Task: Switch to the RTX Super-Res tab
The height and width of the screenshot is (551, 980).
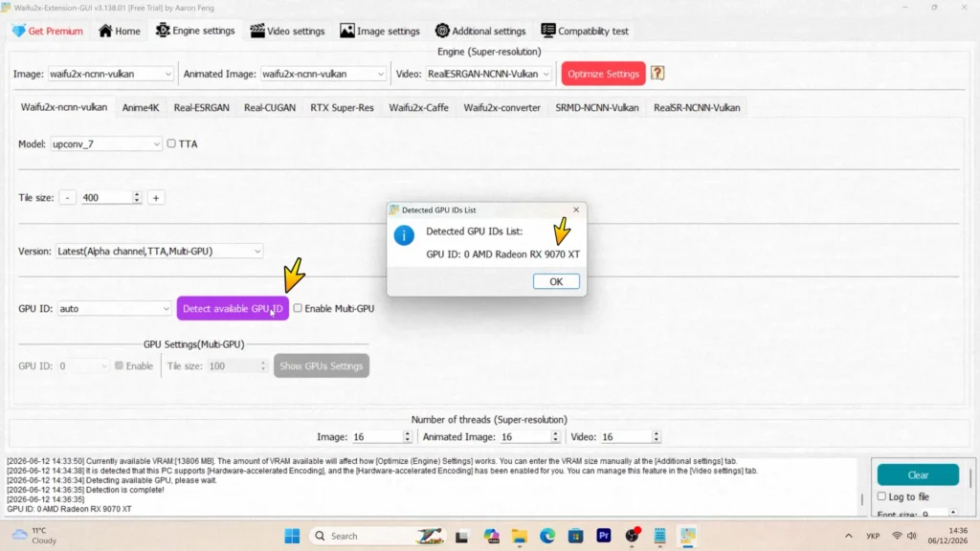Action: pyautogui.click(x=342, y=107)
